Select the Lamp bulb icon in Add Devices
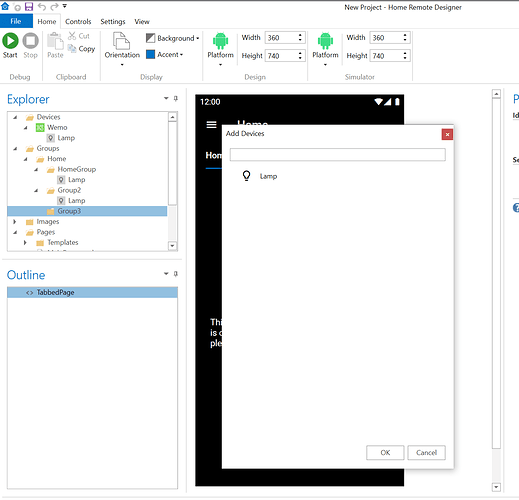The height and width of the screenshot is (500, 519). pos(246,176)
